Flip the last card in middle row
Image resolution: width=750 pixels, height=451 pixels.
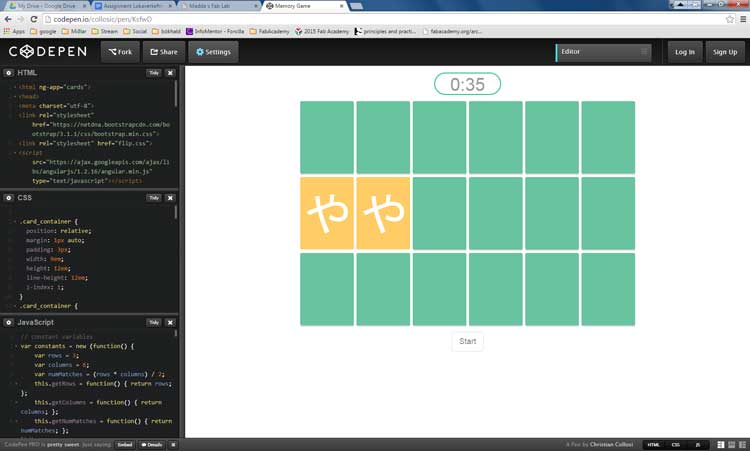pyautogui.click(x=608, y=213)
